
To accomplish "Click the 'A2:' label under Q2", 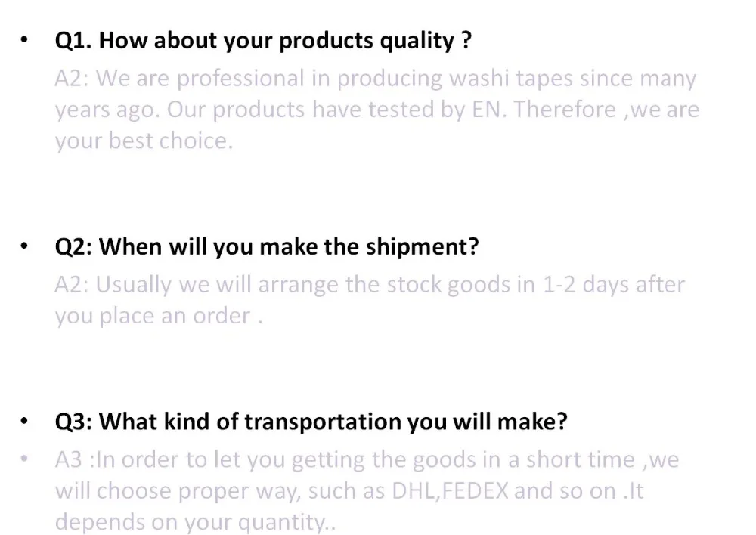I will [x=71, y=285].
